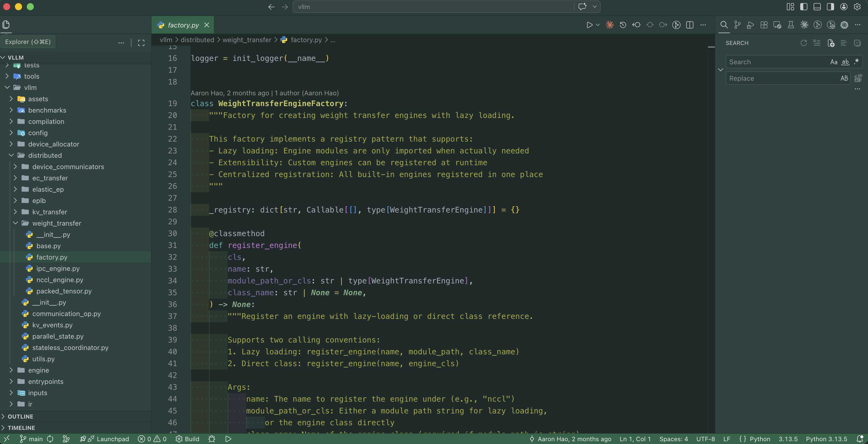Click the Refresh icon in Search panel
The height and width of the screenshot is (444, 868).
point(804,43)
